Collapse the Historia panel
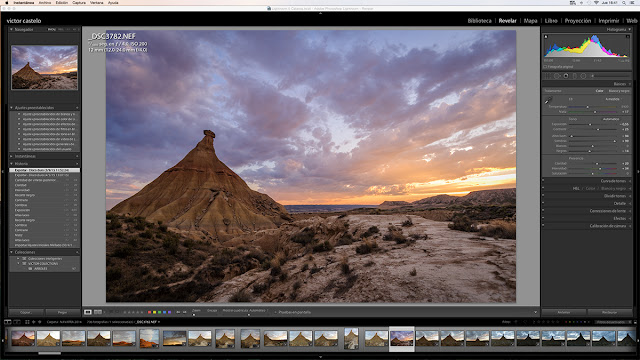640x360 pixels. click(11, 164)
